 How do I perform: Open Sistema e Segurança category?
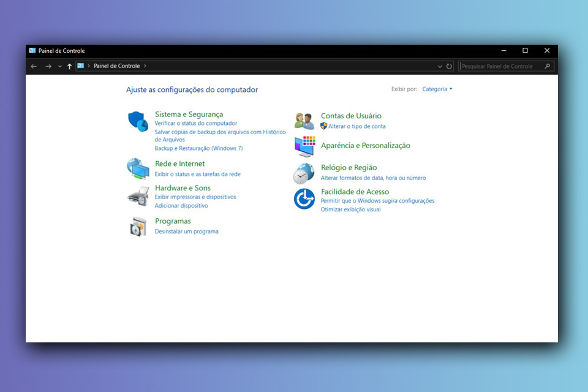(189, 114)
